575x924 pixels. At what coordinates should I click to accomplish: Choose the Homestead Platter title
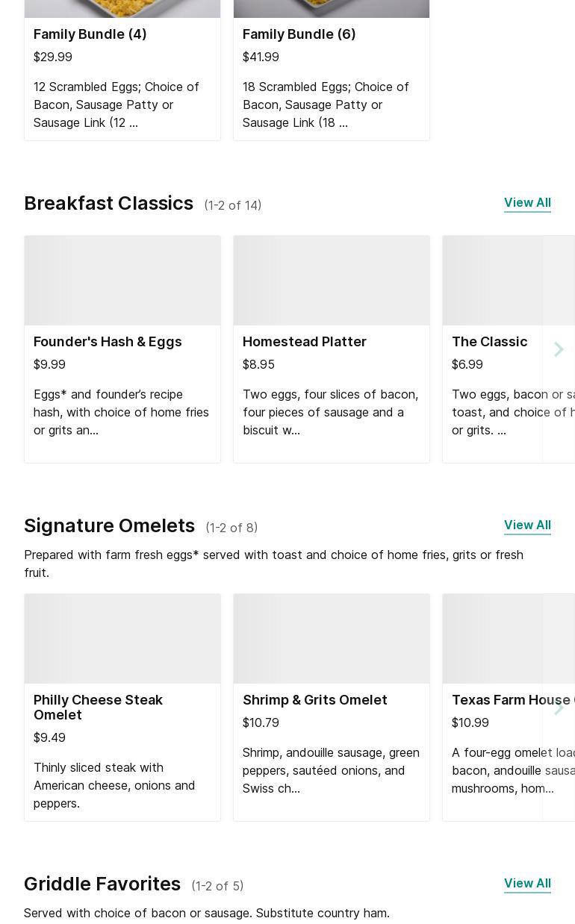coord(305,342)
